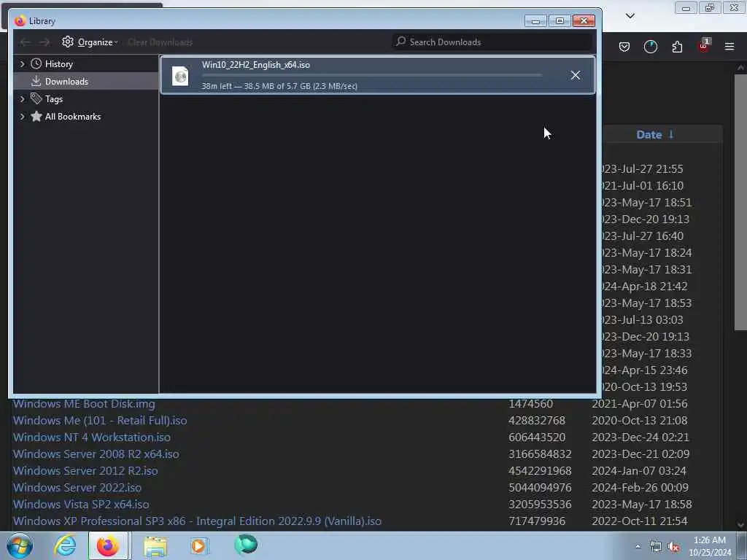The image size is (747, 560).
Task: Click the ISO file icon of download
Action: (x=181, y=76)
